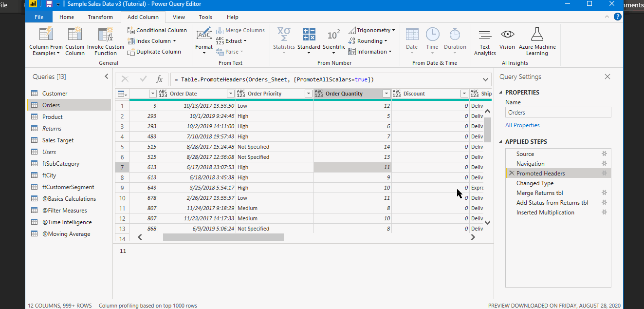The image size is (644, 309).
Task: Click Order Priority data type icon
Action: coord(241,94)
